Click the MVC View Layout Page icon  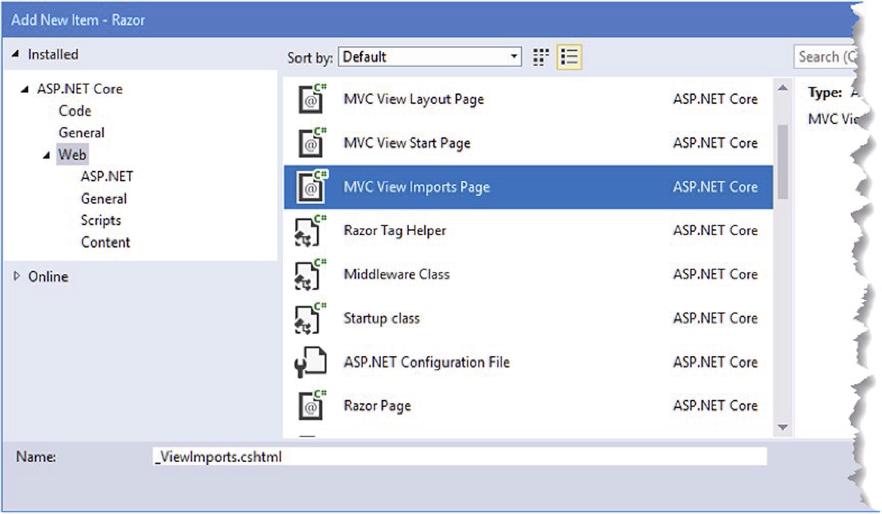coord(313,100)
